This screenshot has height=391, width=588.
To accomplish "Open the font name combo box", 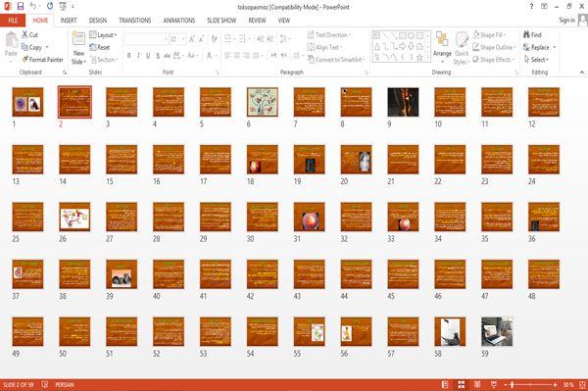I will [x=146, y=39].
